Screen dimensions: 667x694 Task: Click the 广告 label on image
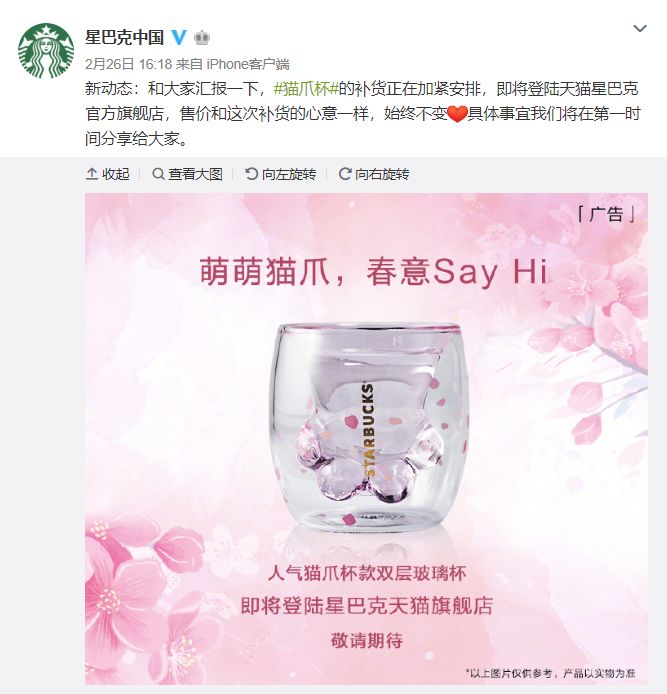click(x=607, y=214)
